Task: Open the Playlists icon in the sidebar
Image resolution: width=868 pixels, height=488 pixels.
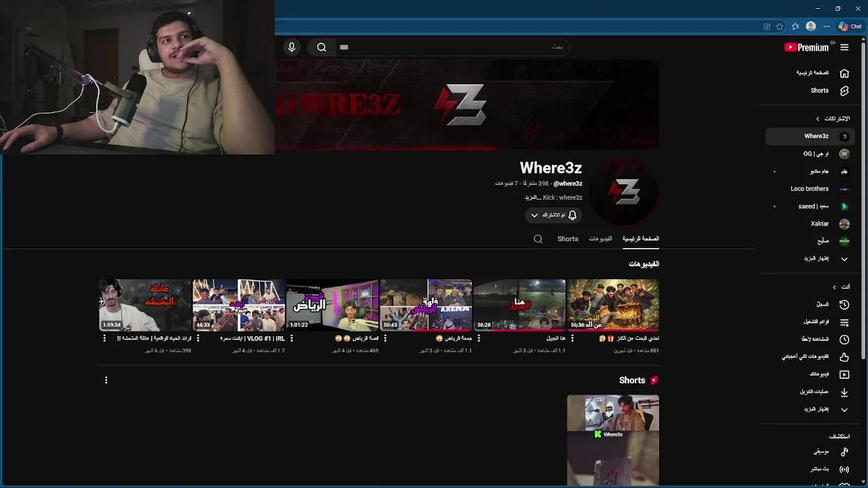Action: 844,323
